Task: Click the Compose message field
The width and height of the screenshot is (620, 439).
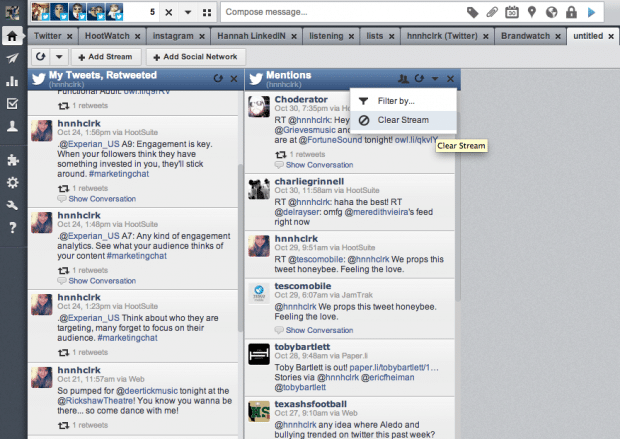Action: pos(340,12)
